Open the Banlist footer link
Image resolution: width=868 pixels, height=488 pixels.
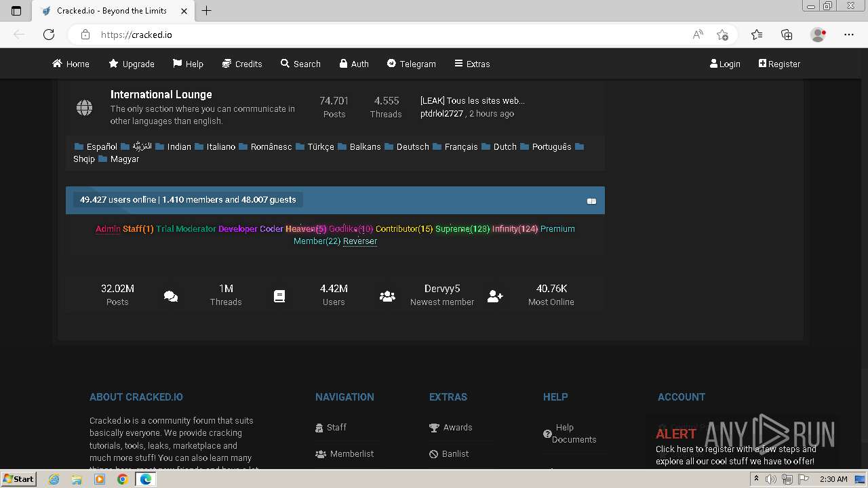click(449, 453)
